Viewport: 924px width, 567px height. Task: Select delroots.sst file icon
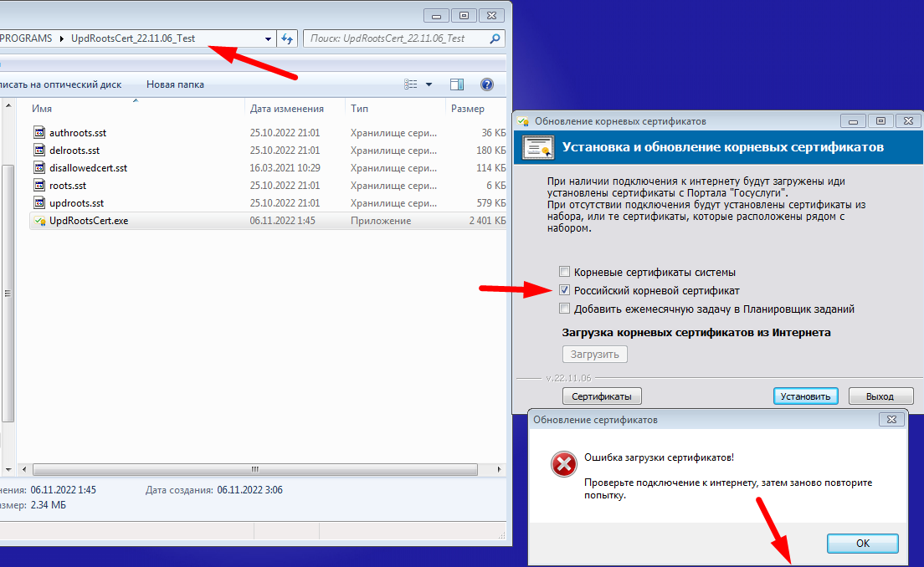38,151
